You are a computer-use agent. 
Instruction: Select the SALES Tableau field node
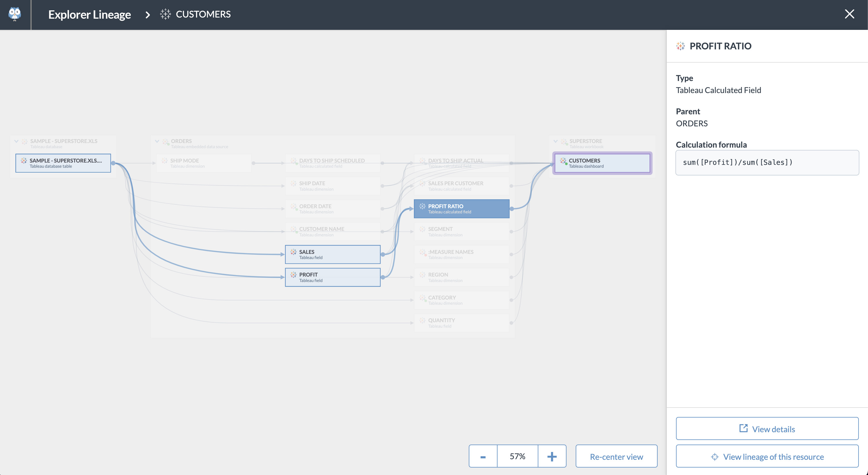pyautogui.click(x=333, y=254)
